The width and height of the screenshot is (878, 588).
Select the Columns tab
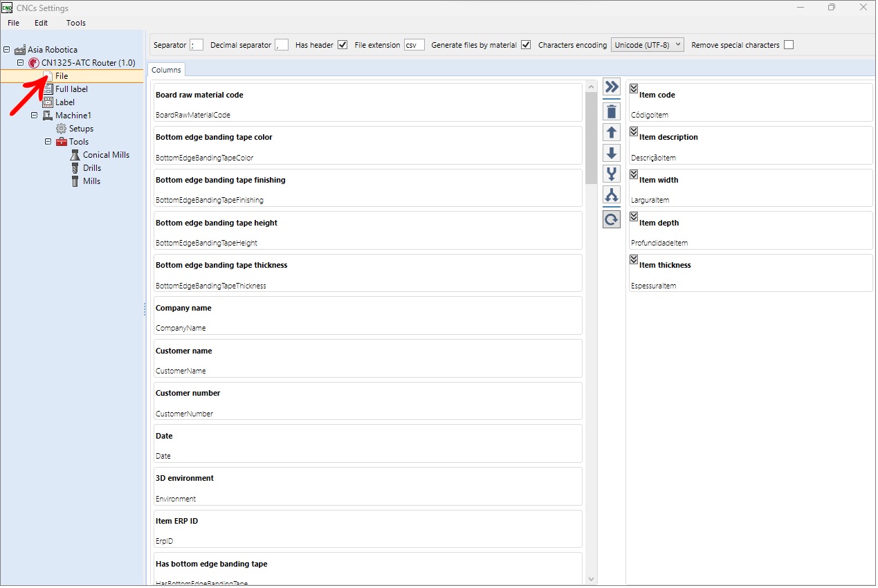coord(166,70)
